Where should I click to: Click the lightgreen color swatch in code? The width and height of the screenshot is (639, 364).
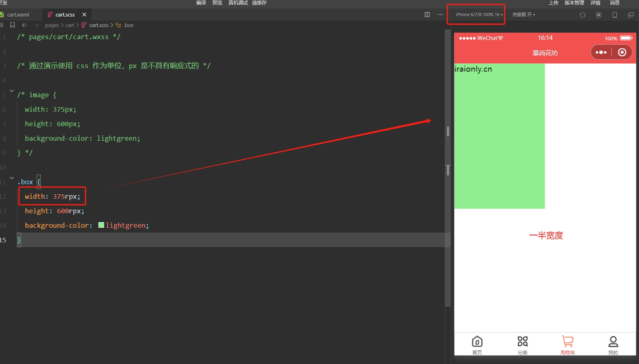point(101,225)
